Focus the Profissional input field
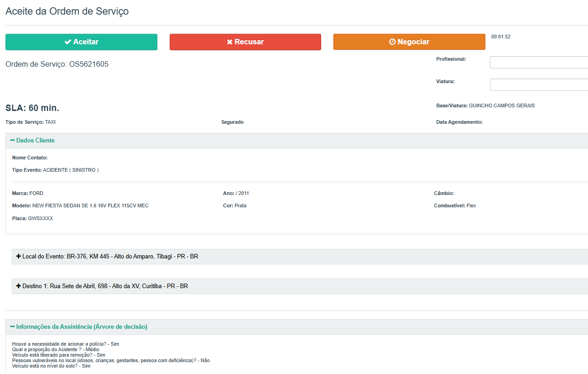 (x=538, y=63)
